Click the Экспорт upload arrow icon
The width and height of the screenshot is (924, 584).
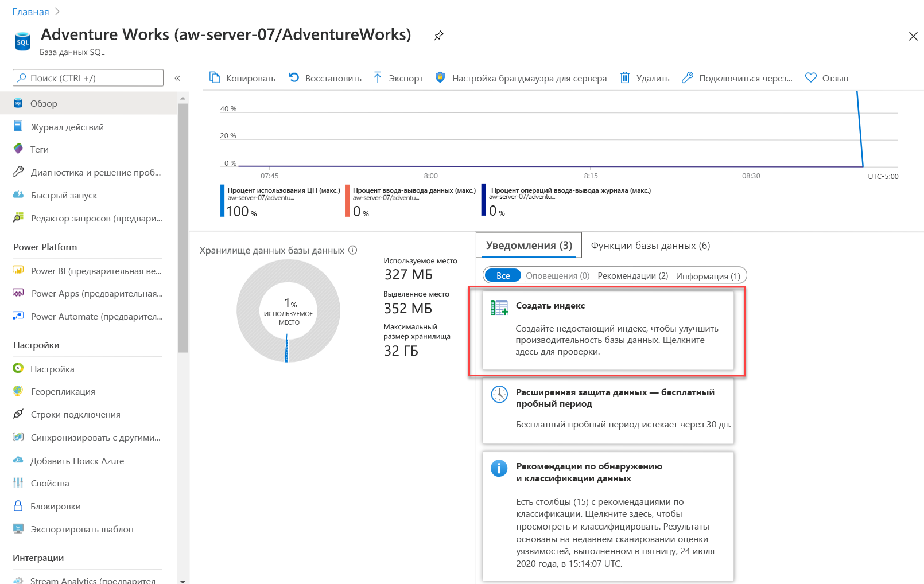[x=378, y=77]
